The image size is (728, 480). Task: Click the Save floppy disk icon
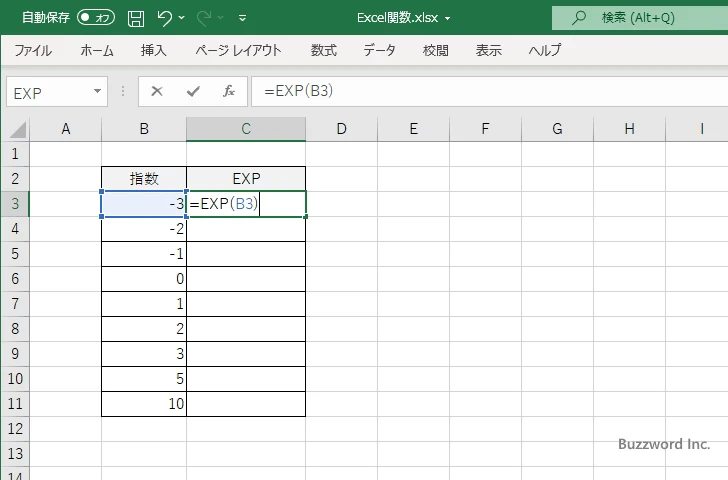pos(136,17)
